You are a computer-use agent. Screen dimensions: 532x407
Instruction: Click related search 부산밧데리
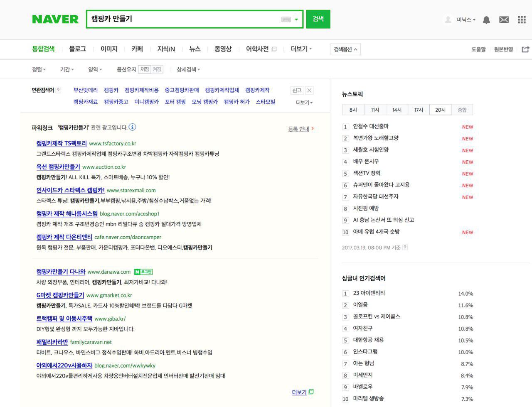86,90
